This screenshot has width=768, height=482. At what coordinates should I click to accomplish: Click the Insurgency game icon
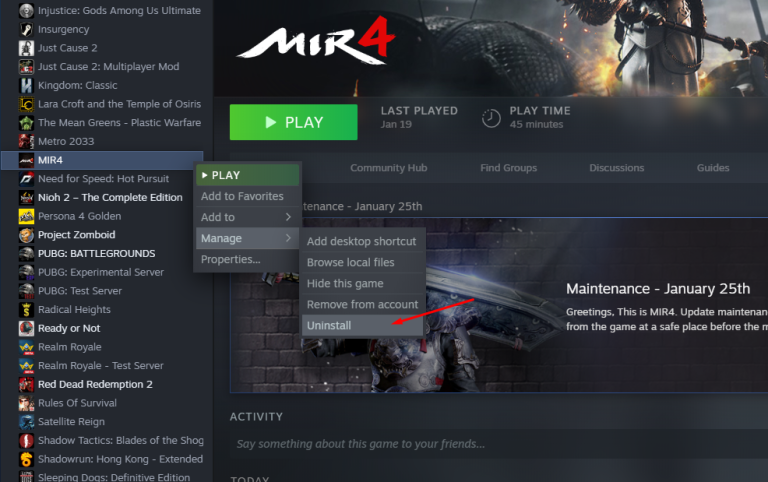[26, 29]
